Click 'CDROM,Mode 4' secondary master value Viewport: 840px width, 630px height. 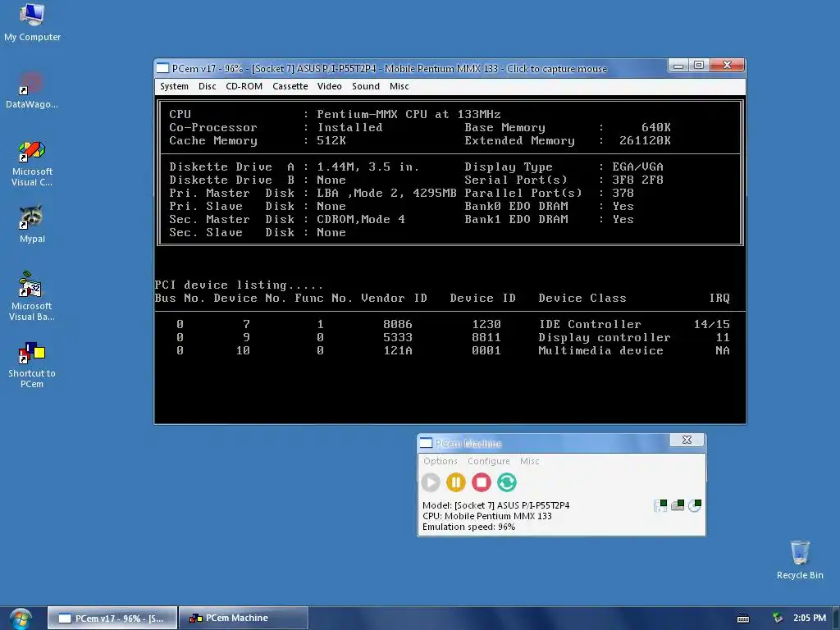tap(361, 219)
